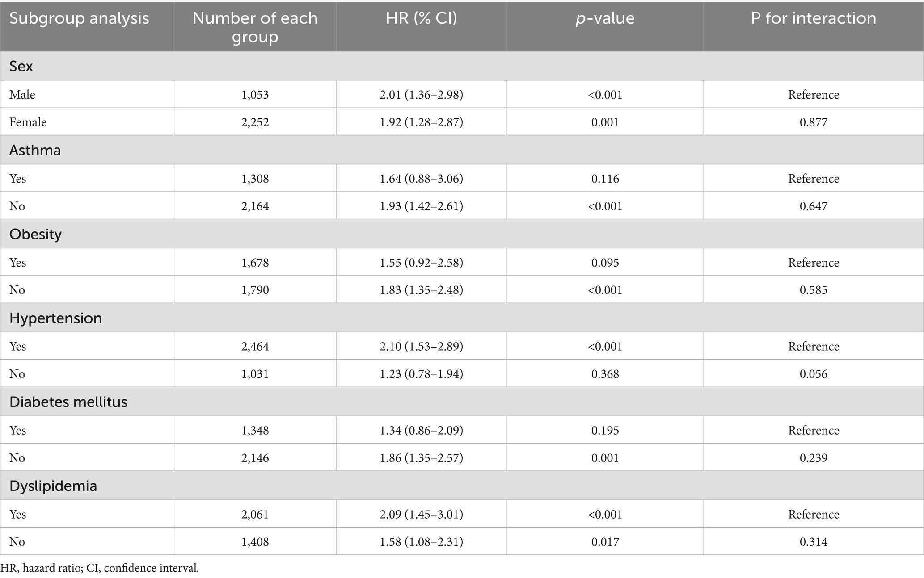
Task: Click the Sex section row label
Action: [x=21, y=66]
